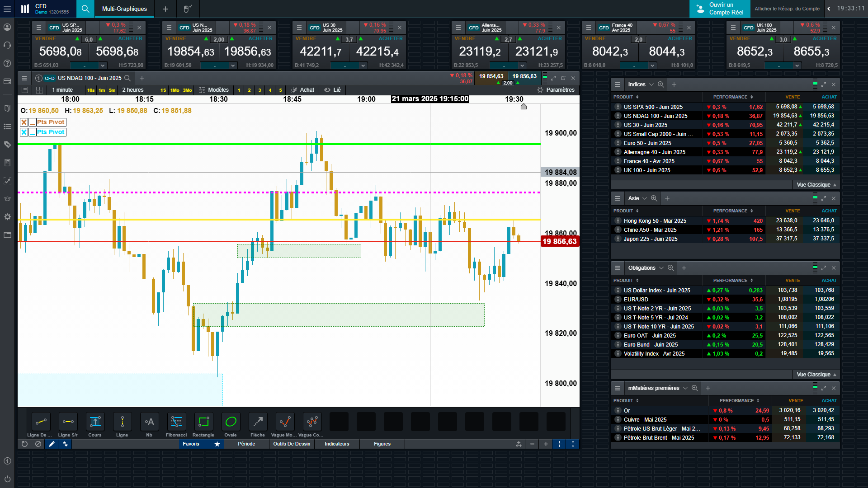Open the Modèles templates menu
Screen dimensions: 868x488
[x=214, y=90]
